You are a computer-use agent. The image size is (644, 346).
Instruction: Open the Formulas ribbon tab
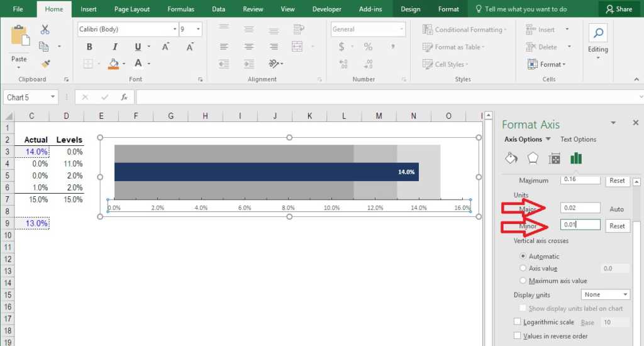(180, 9)
